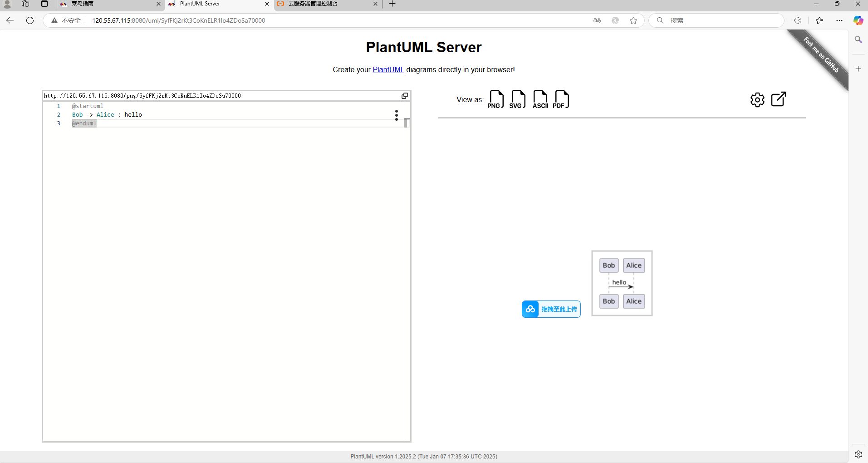The height and width of the screenshot is (463, 868).
Task: Click the address bar URL
Action: point(179,20)
